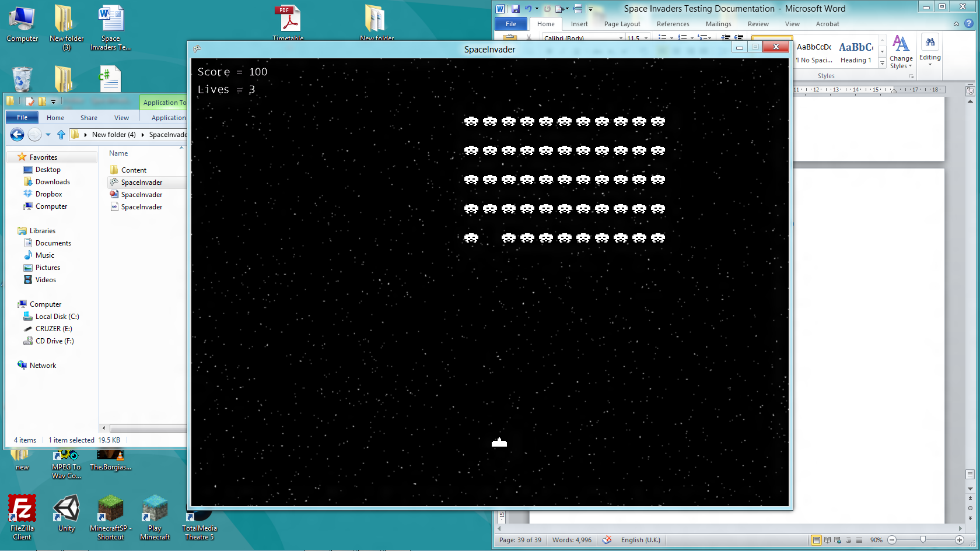Click Name column header in Explorer
The image size is (980, 551).
point(118,153)
